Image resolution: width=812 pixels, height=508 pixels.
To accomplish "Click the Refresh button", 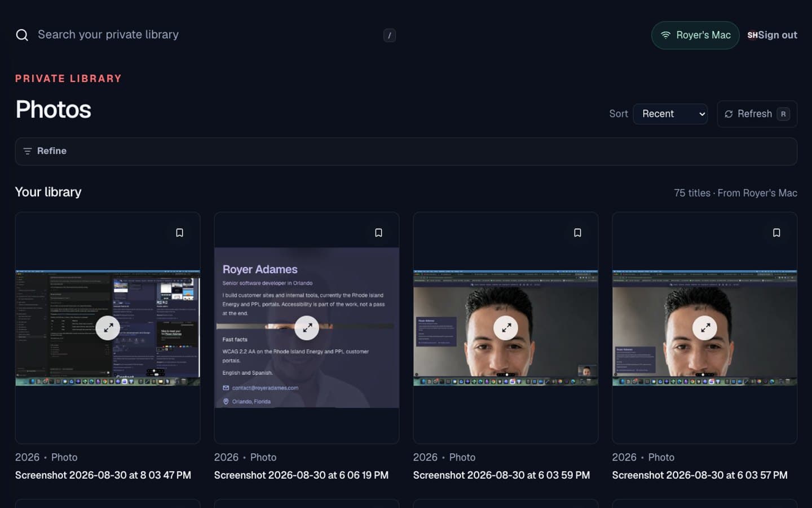I will (757, 114).
